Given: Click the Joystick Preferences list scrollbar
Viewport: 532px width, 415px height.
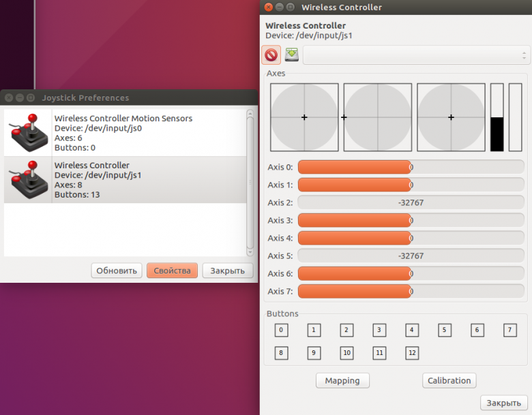Looking at the screenshot, I should tap(250, 183).
